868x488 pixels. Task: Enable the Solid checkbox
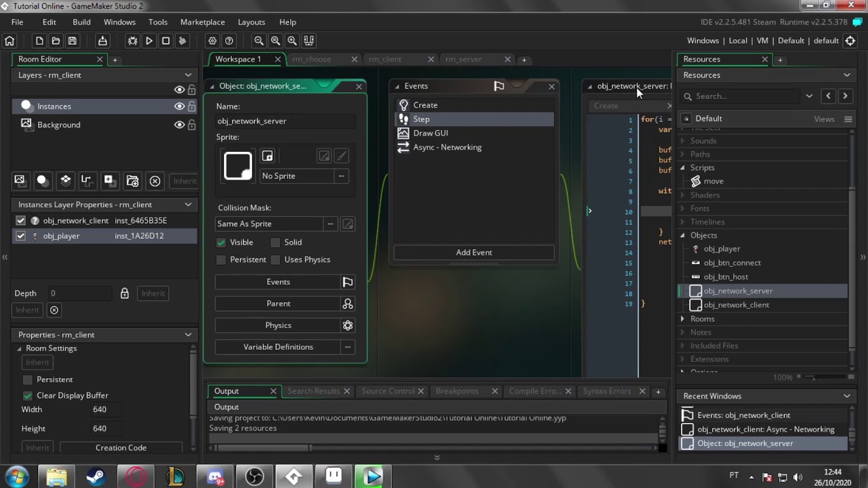(275, 242)
